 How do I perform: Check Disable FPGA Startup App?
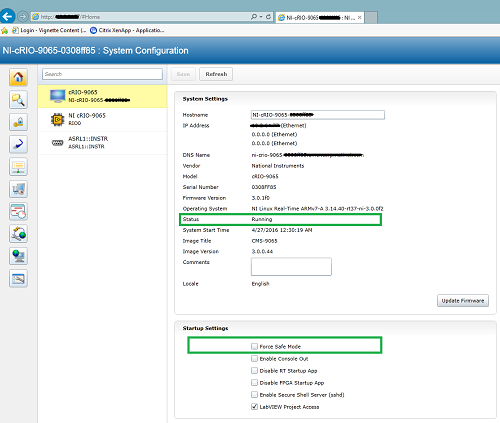(x=254, y=383)
